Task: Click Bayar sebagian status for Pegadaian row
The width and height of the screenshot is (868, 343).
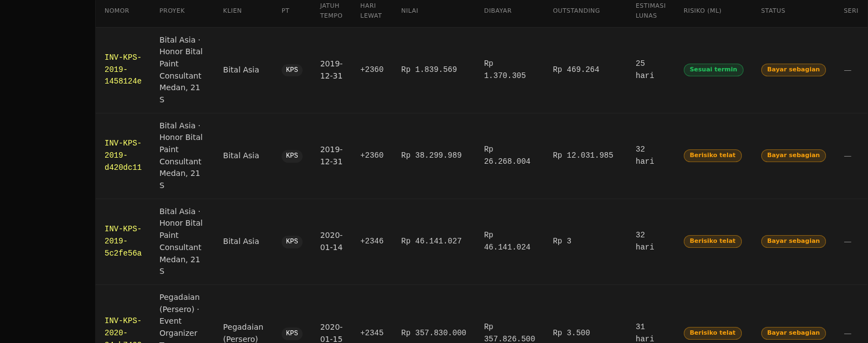Action: [x=793, y=333]
